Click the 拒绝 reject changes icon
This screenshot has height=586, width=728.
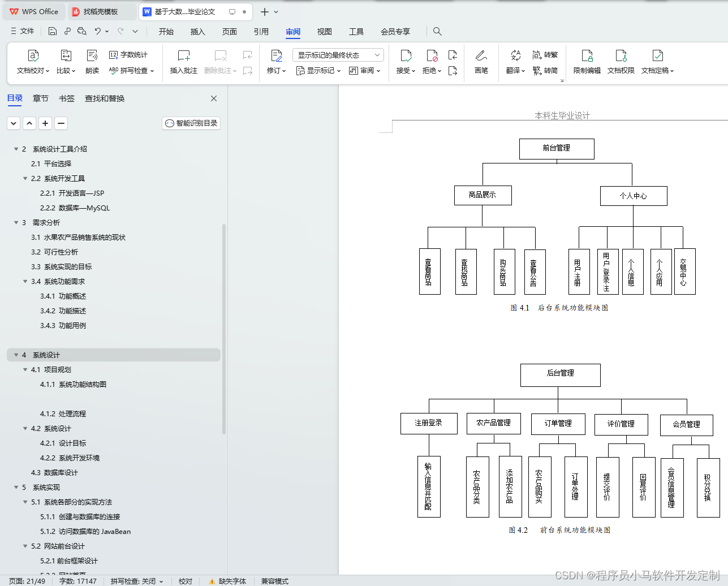tap(432, 55)
